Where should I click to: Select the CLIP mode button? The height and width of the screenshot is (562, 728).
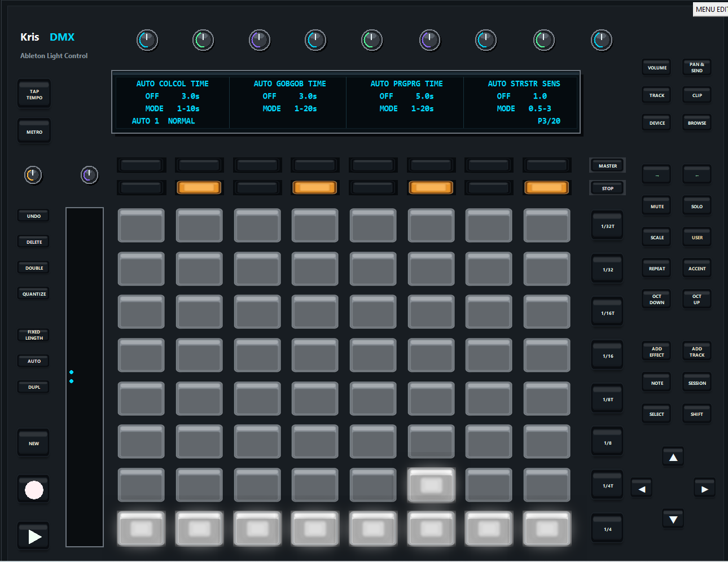tap(697, 95)
